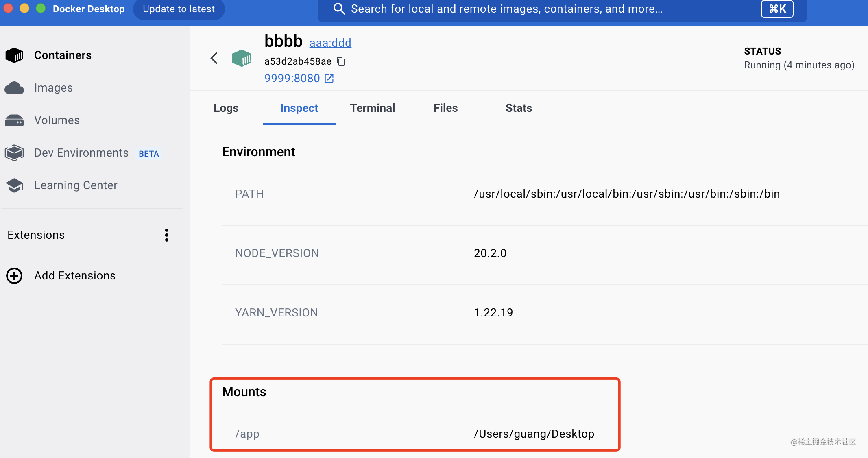Screen dimensions: 868x458
Task: Open the aaa:ddd image link
Action: 330,43
